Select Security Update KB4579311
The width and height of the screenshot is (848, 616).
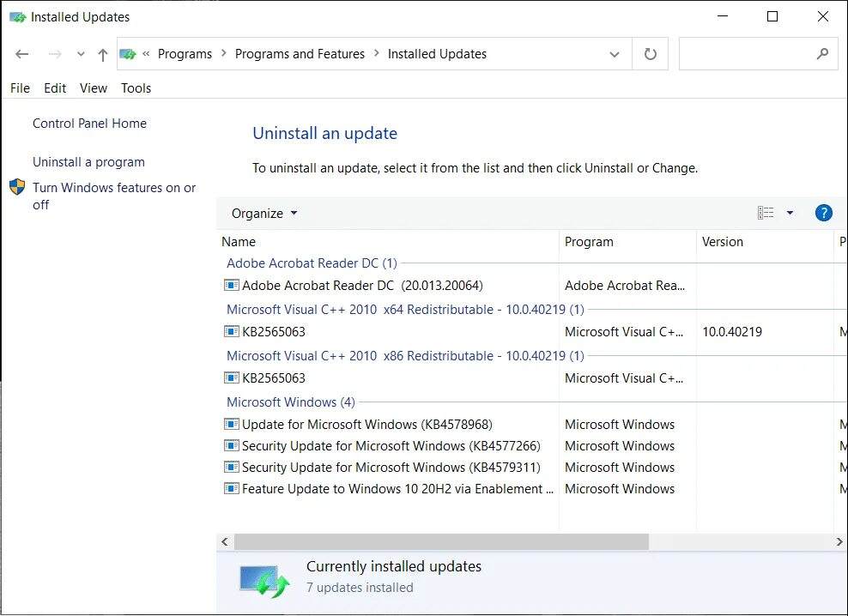point(391,468)
